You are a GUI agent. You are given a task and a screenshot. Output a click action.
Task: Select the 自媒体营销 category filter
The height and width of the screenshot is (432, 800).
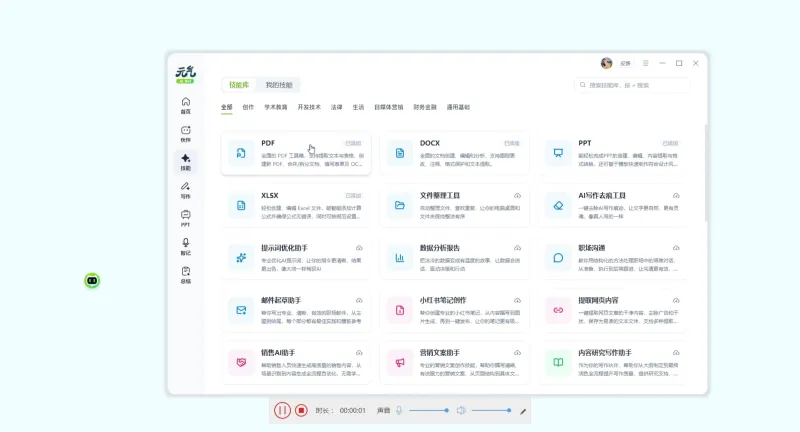click(x=389, y=107)
